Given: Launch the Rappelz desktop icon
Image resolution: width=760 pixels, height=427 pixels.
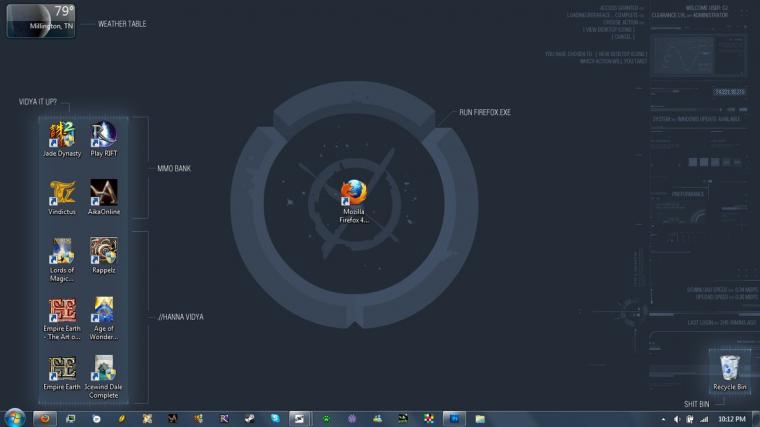Looking at the screenshot, I should pyautogui.click(x=103, y=251).
